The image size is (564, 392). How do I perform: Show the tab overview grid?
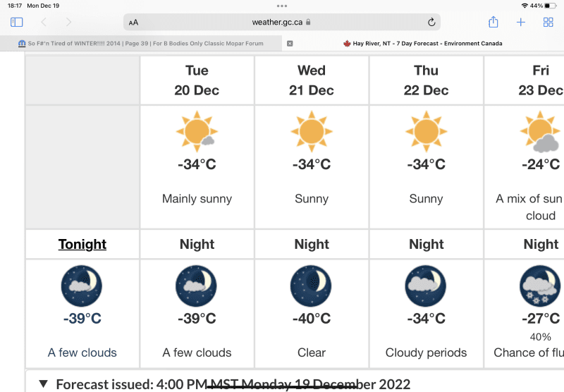tap(548, 23)
